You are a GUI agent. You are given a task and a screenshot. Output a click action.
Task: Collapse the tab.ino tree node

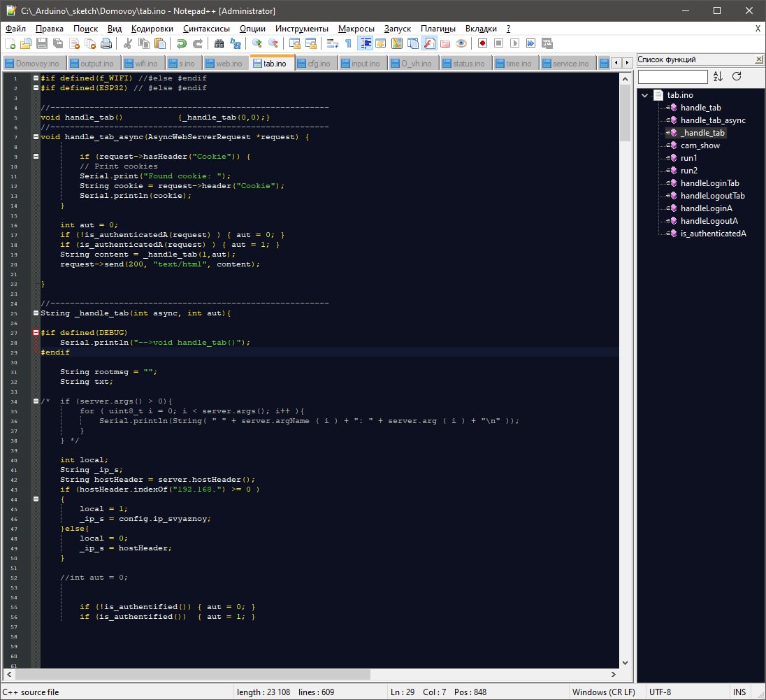645,95
